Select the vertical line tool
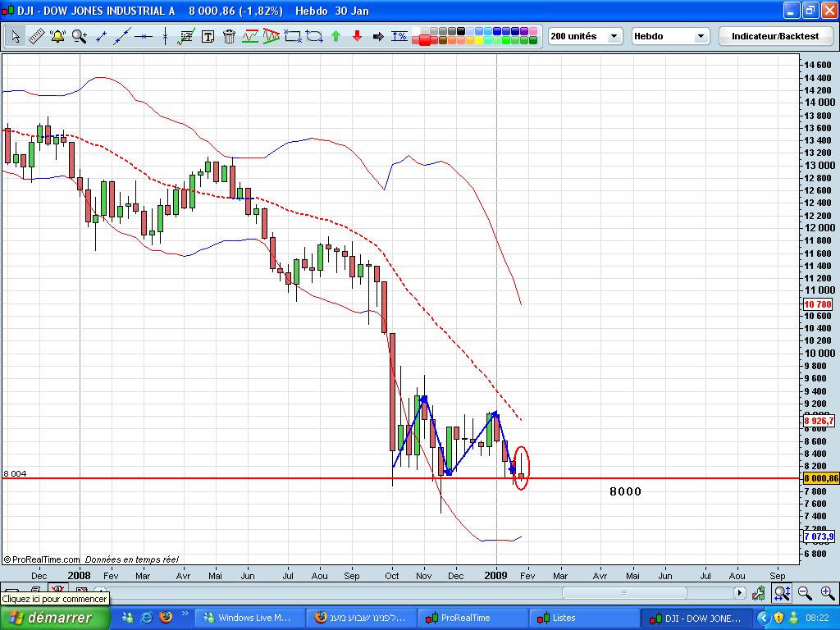 point(165,36)
